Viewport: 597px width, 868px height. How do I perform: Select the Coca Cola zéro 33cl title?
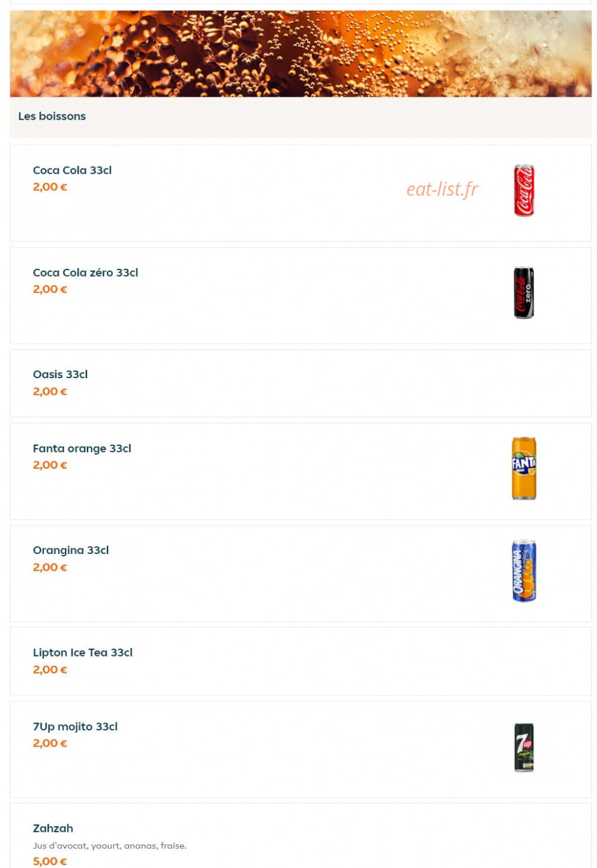coord(86,272)
